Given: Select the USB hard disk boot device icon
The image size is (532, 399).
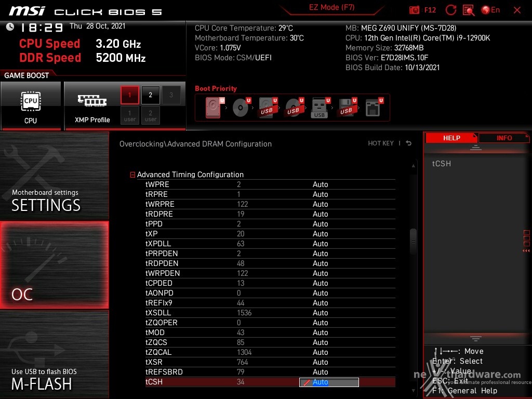Looking at the screenshot, I should tap(268, 108).
